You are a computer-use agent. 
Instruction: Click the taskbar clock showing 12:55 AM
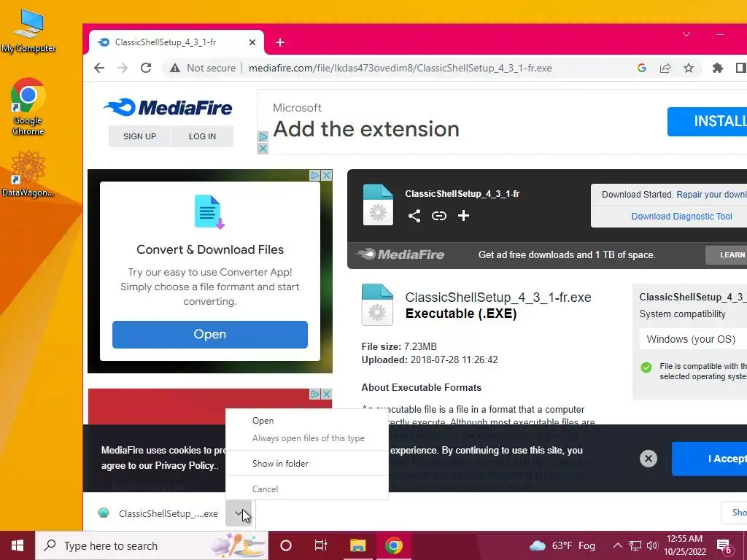(x=685, y=545)
